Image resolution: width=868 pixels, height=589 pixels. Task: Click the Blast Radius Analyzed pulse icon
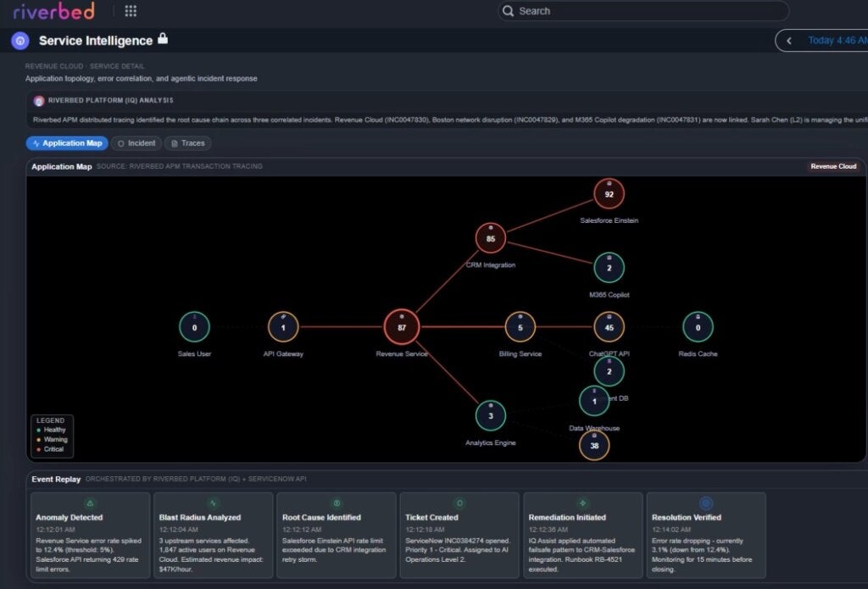[213, 503]
